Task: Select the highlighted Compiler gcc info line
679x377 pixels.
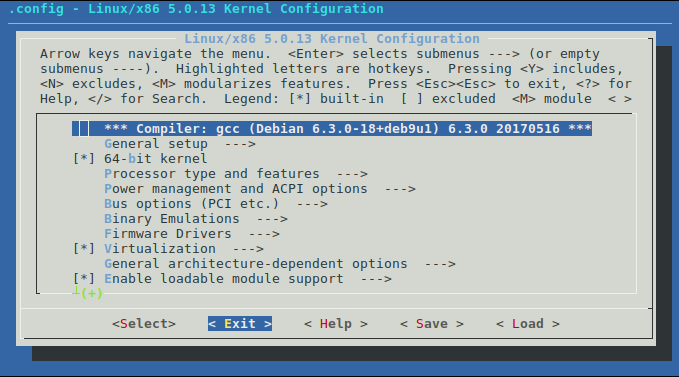Action: pos(332,129)
